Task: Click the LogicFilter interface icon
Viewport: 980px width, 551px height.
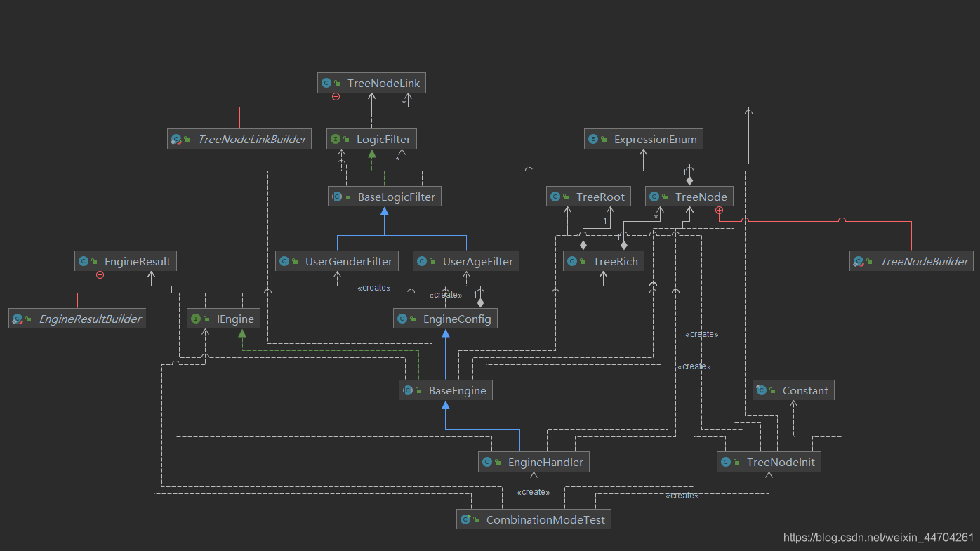Action: click(336, 139)
